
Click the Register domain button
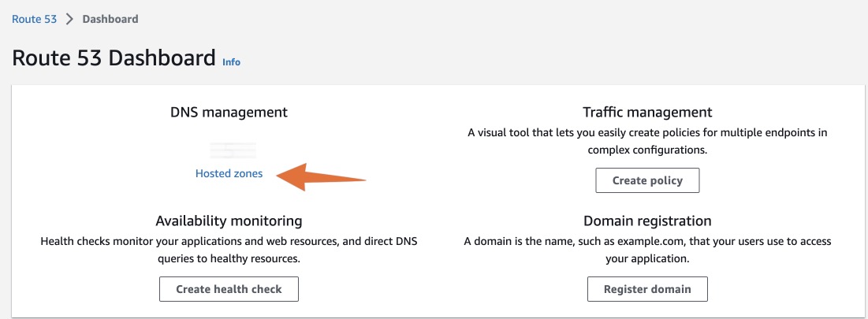tap(647, 289)
